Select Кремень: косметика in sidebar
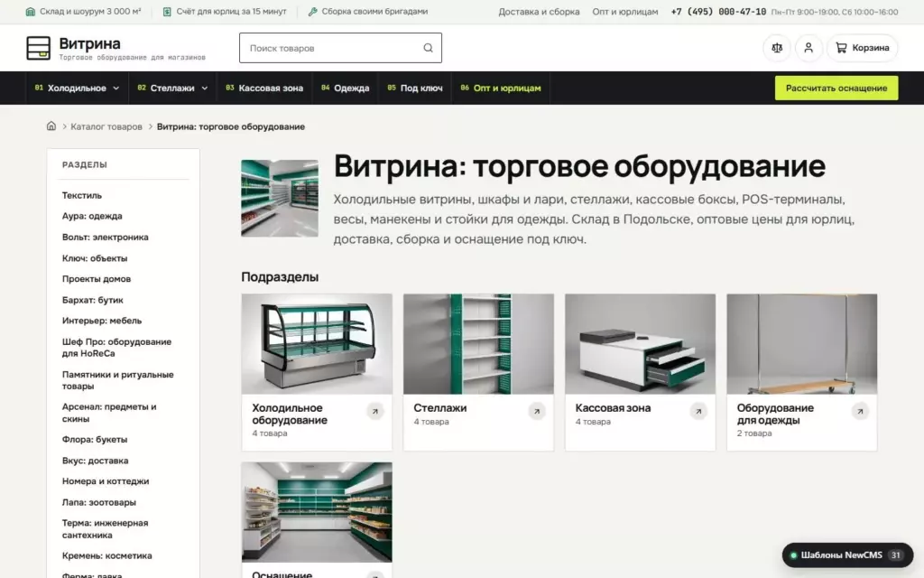924x578 pixels. [106, 555]
